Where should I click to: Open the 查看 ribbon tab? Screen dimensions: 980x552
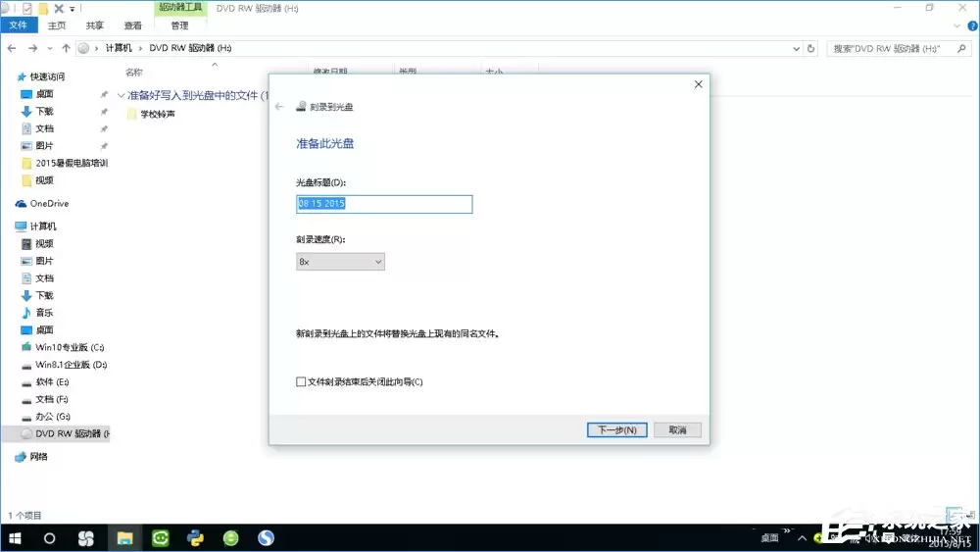click(132, 25)
